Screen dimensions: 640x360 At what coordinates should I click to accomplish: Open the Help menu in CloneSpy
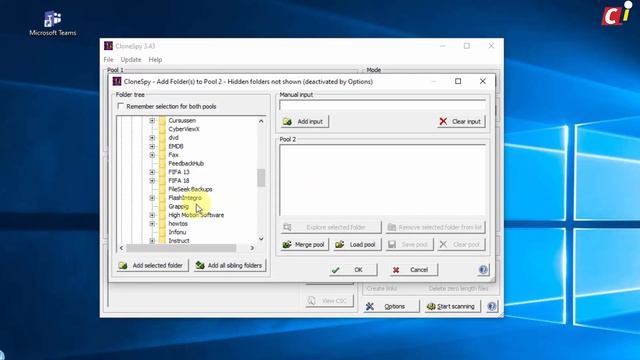155,60
